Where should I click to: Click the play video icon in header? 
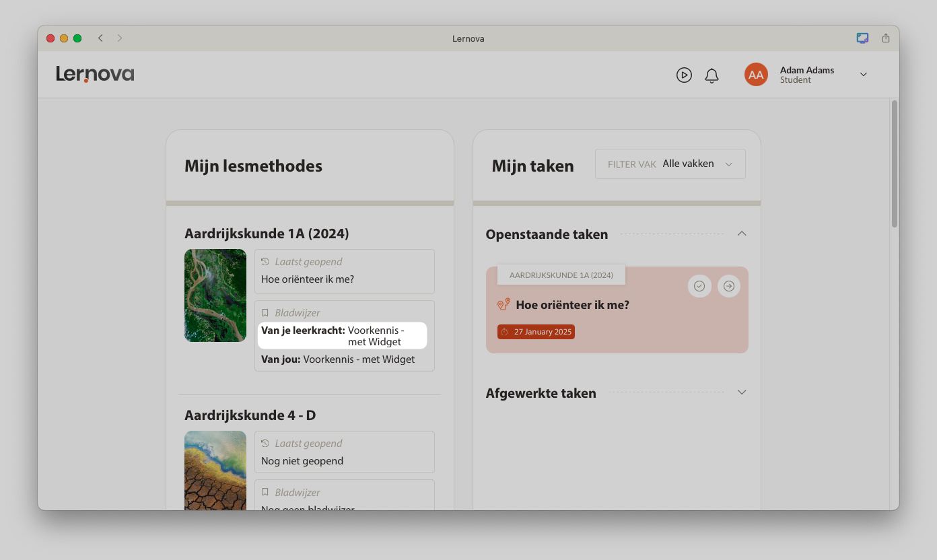click(684, 75)
